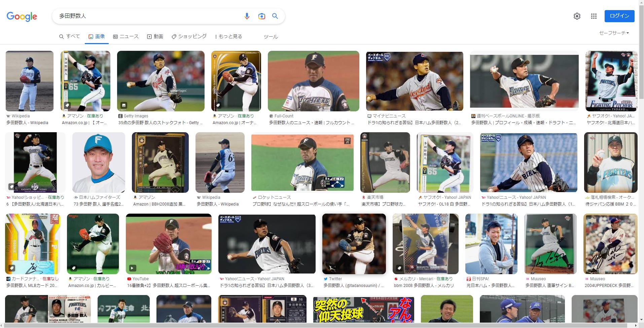Image resolution: width=644 pixels, height=328 pixels.
Task: Click 多田野数人のニュース・速報 | フルカウント link
Action: pos(312,123)
